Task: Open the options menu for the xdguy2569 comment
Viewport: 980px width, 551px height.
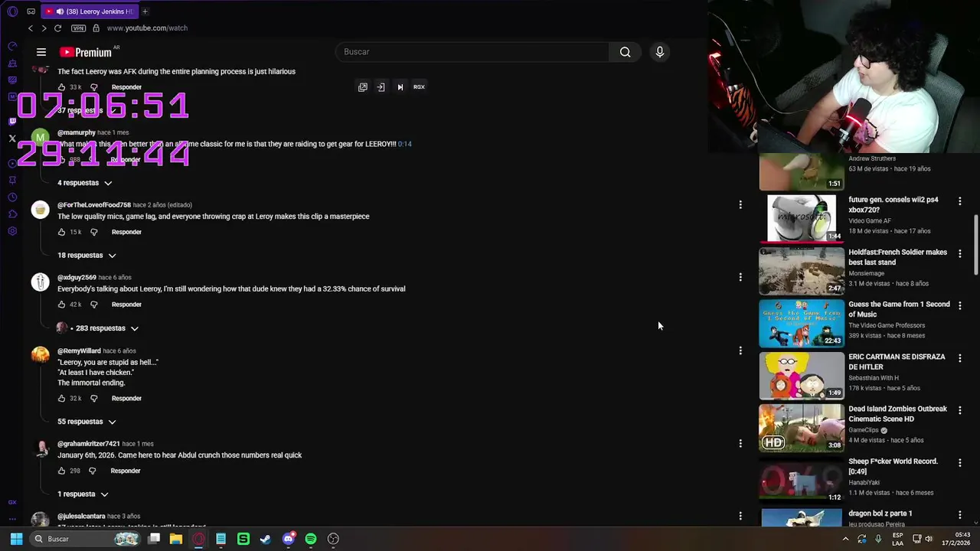Action: tap(740, 277)
